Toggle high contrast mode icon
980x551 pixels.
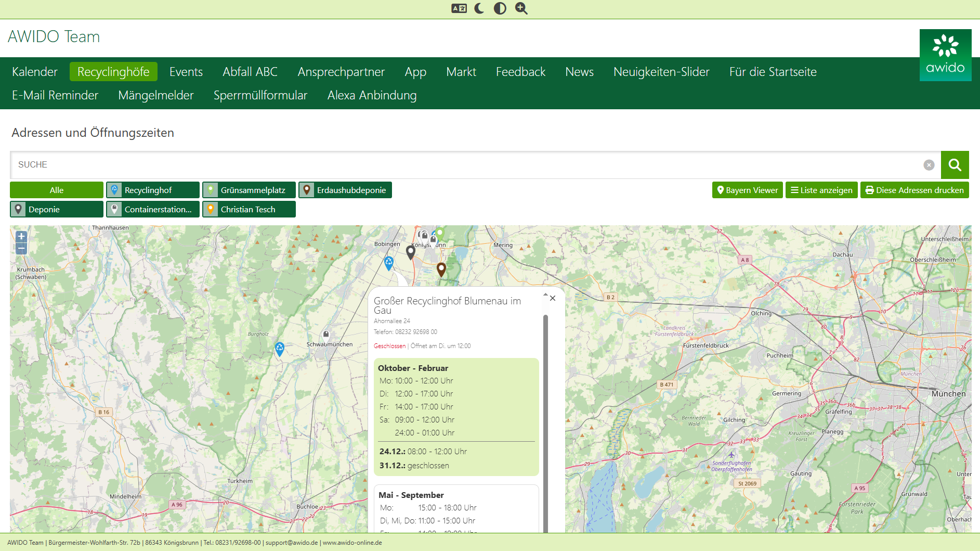click(x=500, y=8)
